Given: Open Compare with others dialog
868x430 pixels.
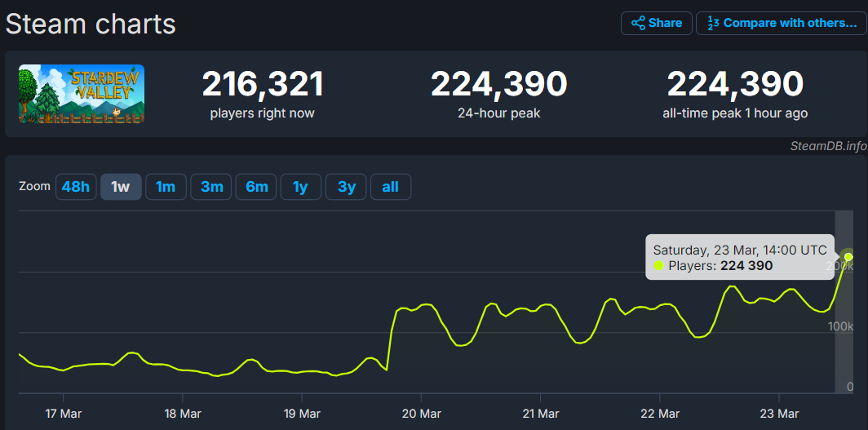Looking at the screenshot, I should (781, 23).
